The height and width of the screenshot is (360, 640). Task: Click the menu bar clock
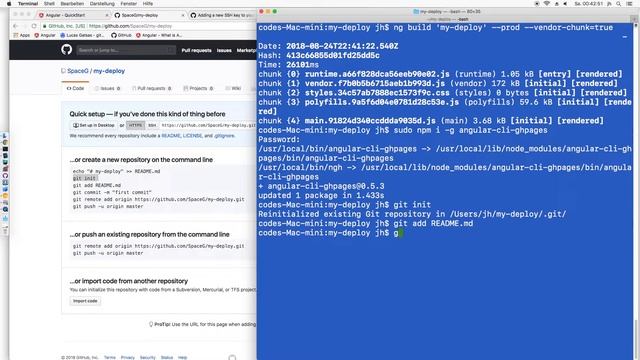(589, 3)
